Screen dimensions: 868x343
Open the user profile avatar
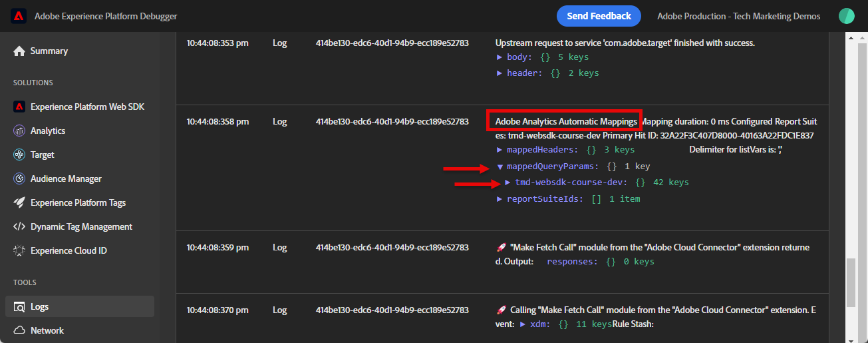tap(847, 16)
